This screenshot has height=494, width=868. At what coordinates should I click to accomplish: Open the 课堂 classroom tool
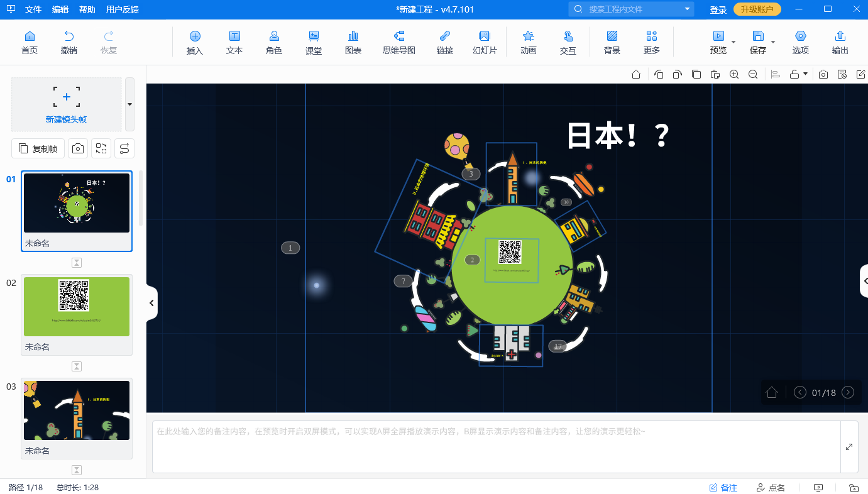[314, 42]
